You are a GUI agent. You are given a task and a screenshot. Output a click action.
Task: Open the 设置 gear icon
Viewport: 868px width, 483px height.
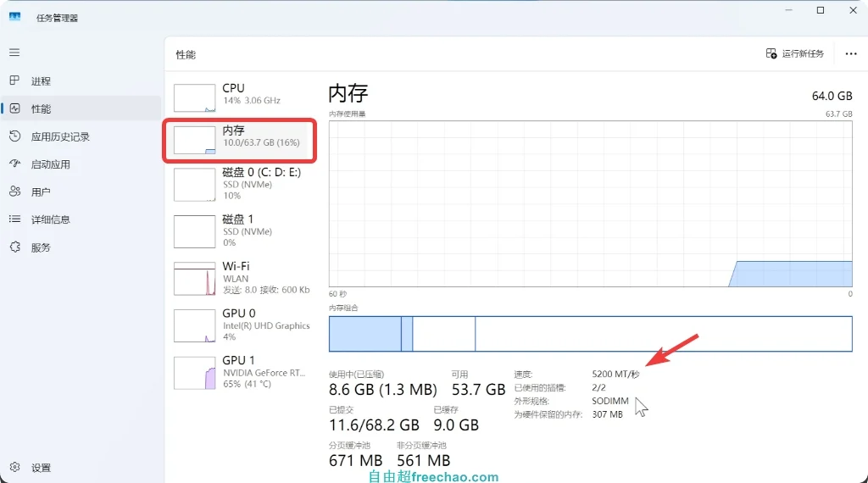(x=15, y=467)
